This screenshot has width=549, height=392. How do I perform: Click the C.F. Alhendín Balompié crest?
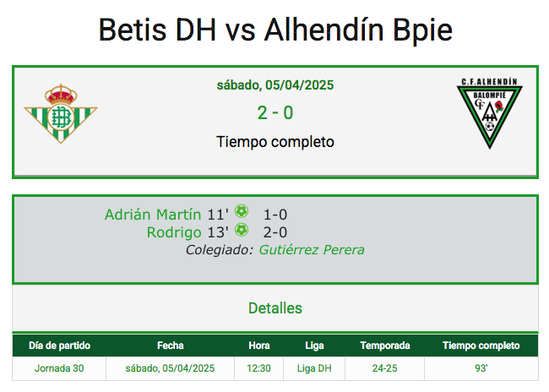(x=490, y=113)
